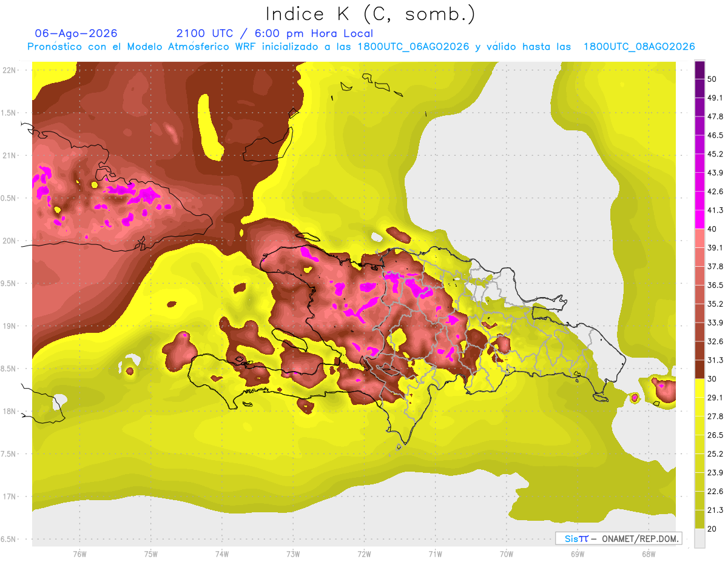Click the '23.9' colorbar label
The image size is (728, 562).
[715, 473]
